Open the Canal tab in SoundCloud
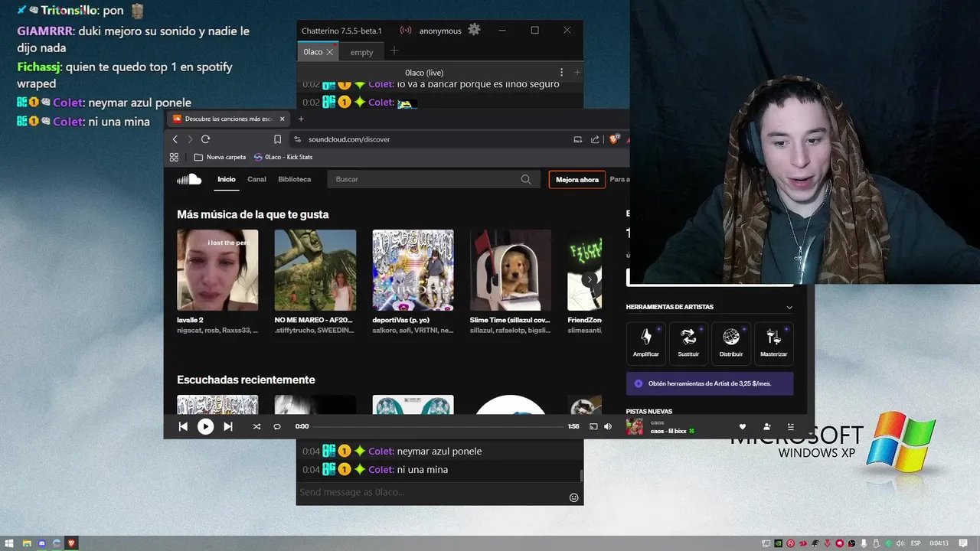The height and width of the screenshot is (551, 980). pos(256,179)
